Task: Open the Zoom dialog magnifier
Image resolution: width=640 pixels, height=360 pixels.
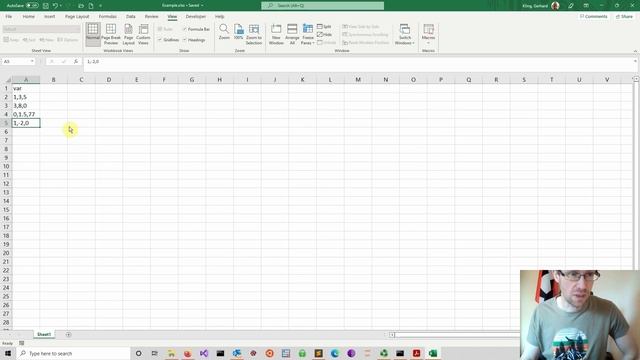Action: (224, 32)
